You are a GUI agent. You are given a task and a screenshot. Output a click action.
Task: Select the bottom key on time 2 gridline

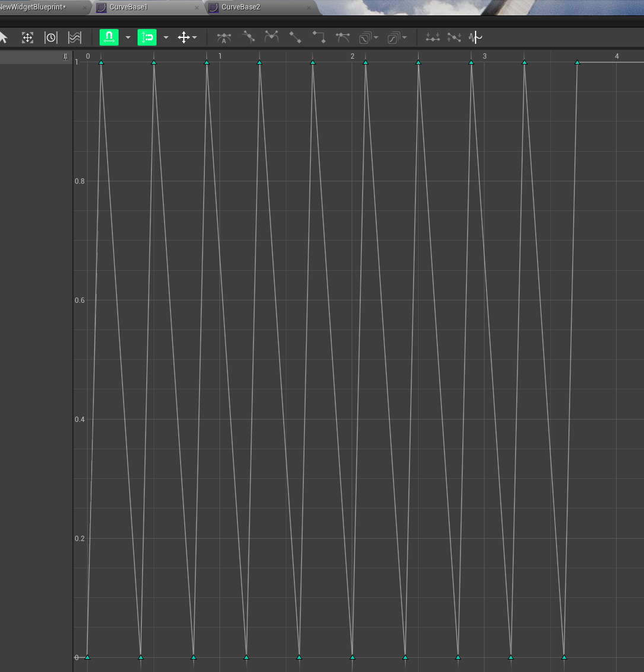pos(352,657)
